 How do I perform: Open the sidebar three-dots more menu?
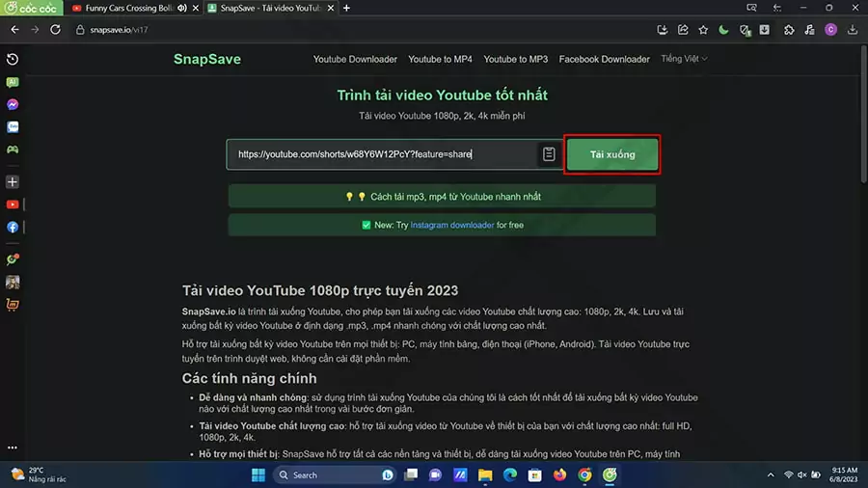click(x=13, y=447)
